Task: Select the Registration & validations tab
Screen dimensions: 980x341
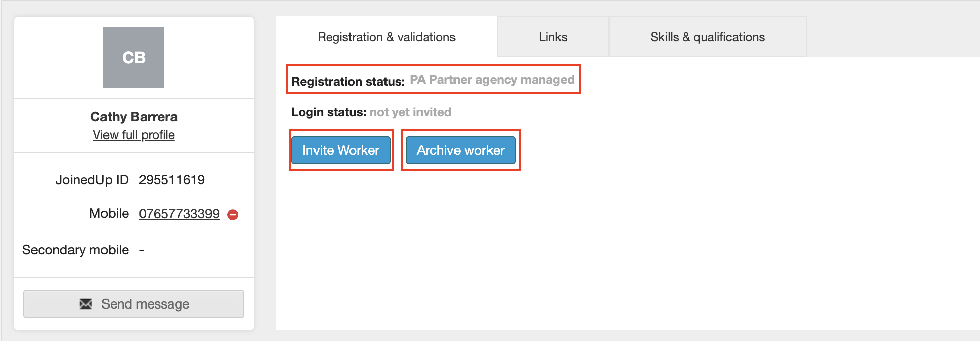Action: 387,37
